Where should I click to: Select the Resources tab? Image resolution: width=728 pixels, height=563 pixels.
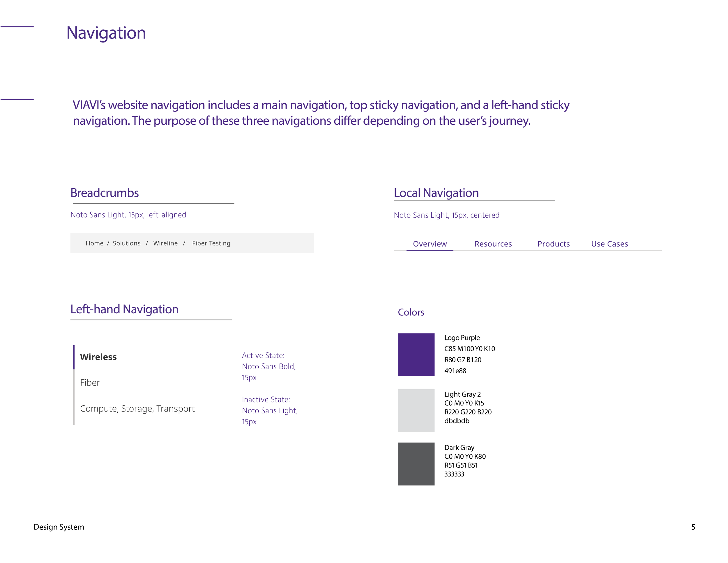coord(493,244)
